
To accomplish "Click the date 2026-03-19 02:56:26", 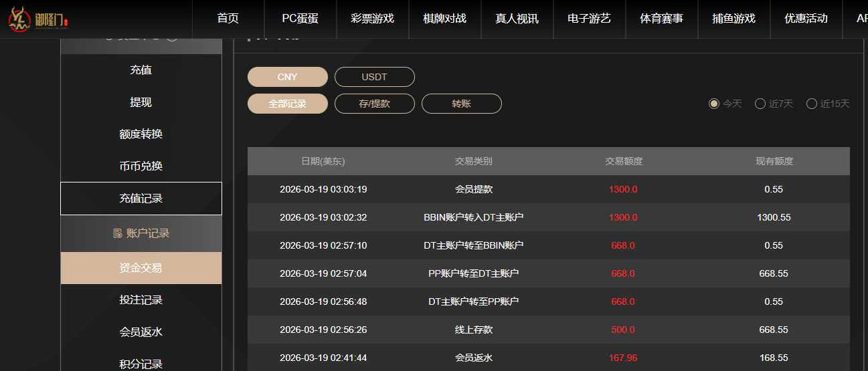I will click(x=323, y=330).
